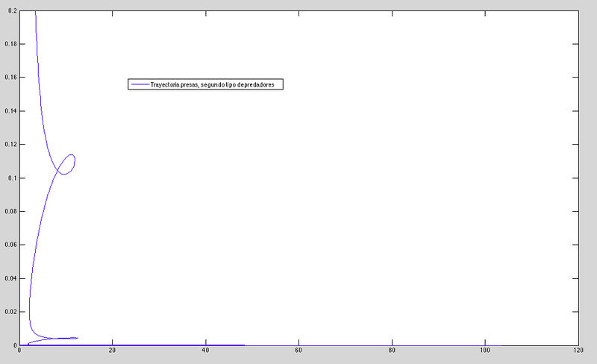Select the x-axis tick label 100

point(485,351)
